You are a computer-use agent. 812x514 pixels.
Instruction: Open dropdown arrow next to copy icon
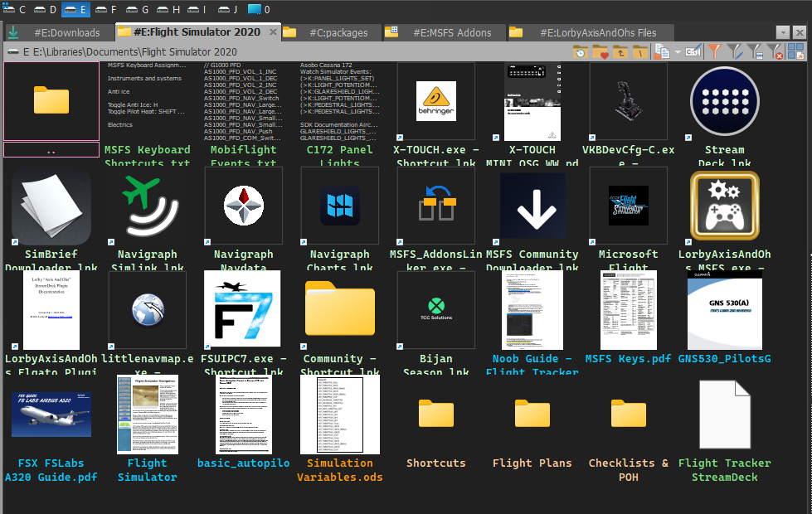pyautogui.click(x=678, y=52)
